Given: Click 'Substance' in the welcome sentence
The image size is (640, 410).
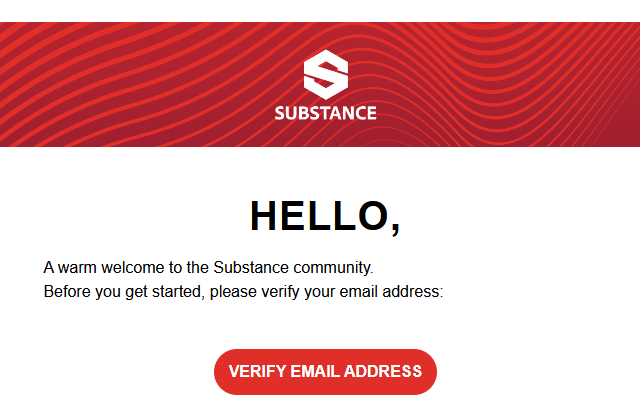Looking at the screenshot, I should click(251, 268).
